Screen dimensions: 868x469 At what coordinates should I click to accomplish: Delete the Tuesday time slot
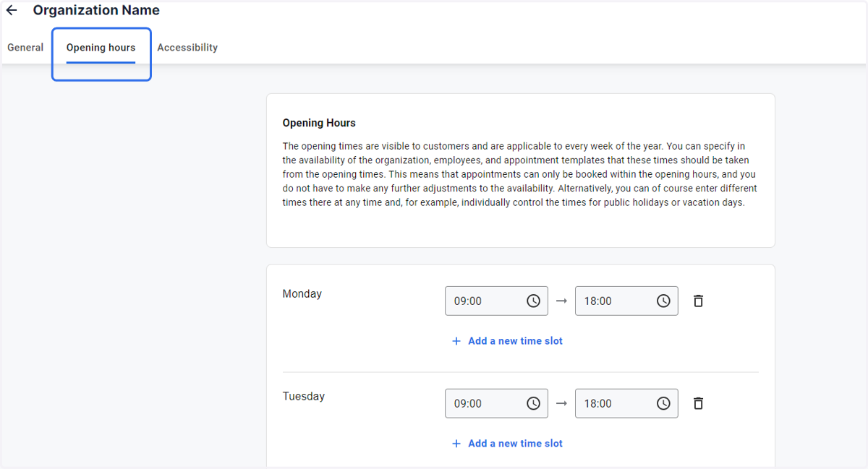pyautogui.click(x=698, y=404)
